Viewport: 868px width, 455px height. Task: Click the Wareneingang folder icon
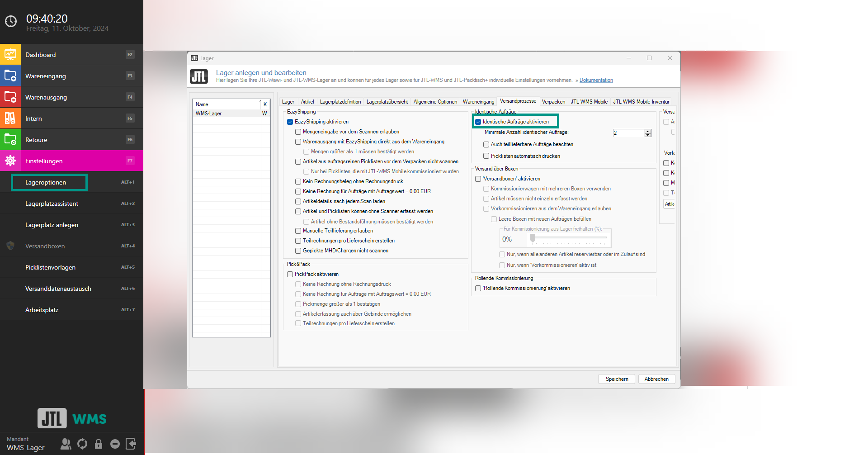[10, 76]
